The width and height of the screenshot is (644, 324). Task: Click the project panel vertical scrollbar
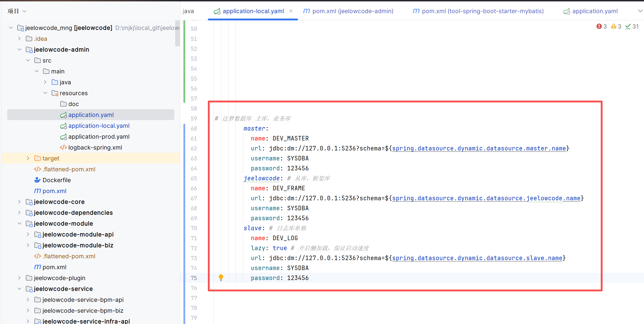coord(177,34)
